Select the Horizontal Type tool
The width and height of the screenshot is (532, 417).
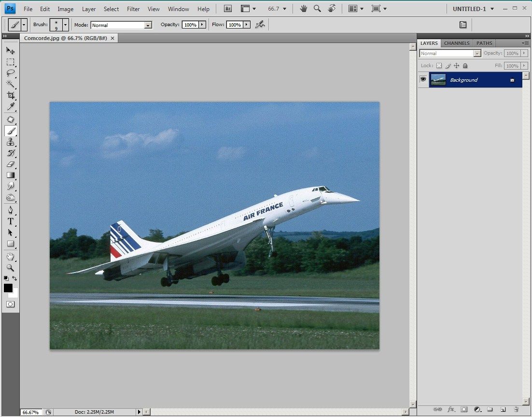[x=11, y=221]
